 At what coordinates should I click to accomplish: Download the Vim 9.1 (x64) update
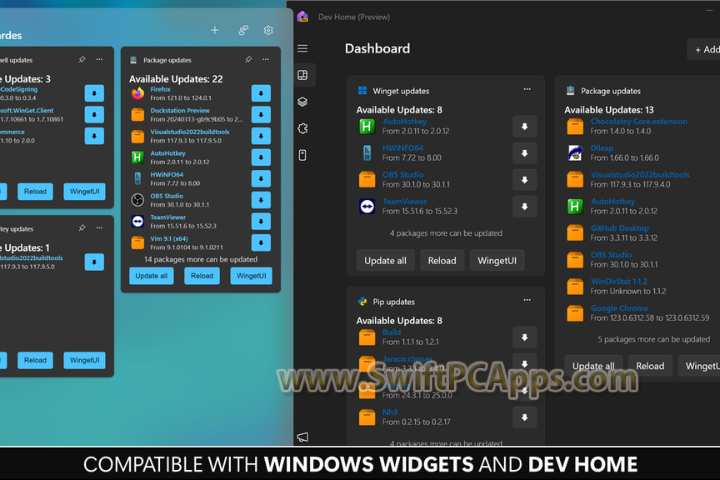click(261, 243)
